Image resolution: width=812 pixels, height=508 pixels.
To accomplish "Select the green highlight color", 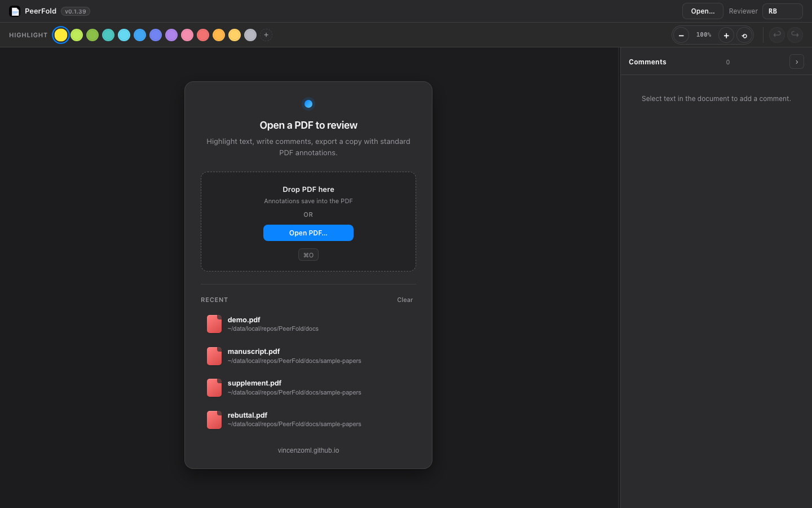I will [x=92, y=35].
